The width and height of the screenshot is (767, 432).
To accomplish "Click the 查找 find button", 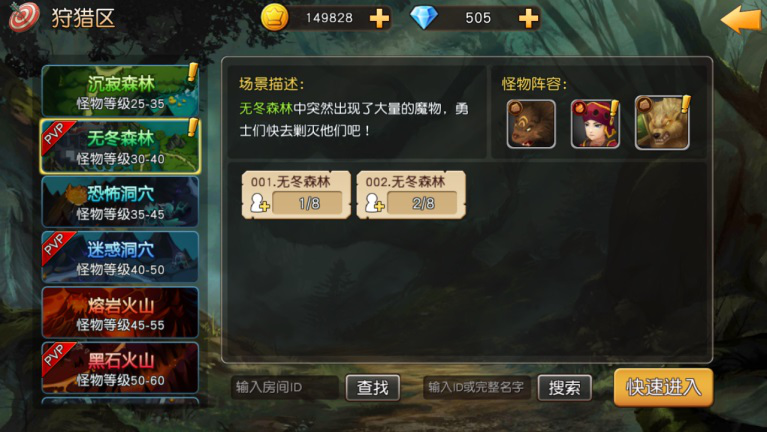I will tap(373, 388).
